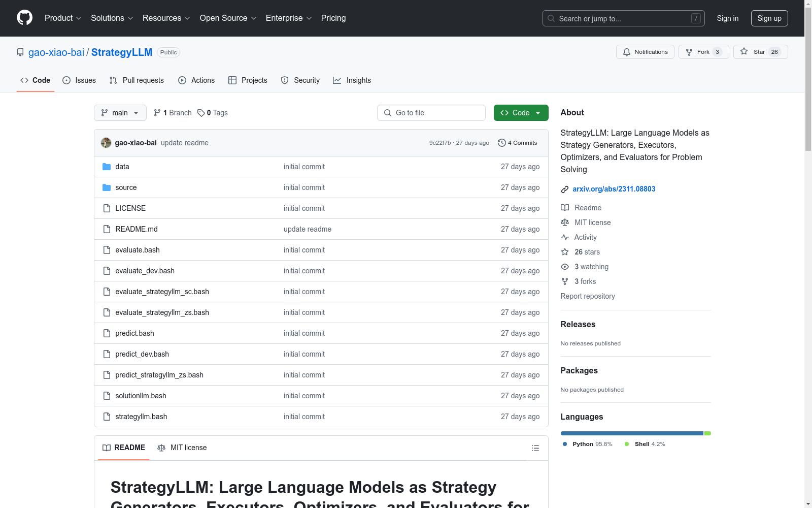Open the main branch selector dropdown
This screenshot has height=508, width=812.
[x=120, y=113]
